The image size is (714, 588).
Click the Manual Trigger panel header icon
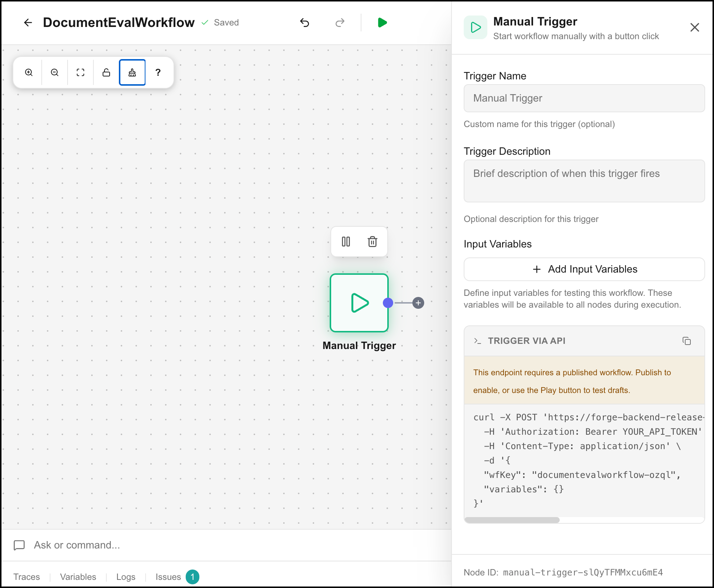coord(476,27)
